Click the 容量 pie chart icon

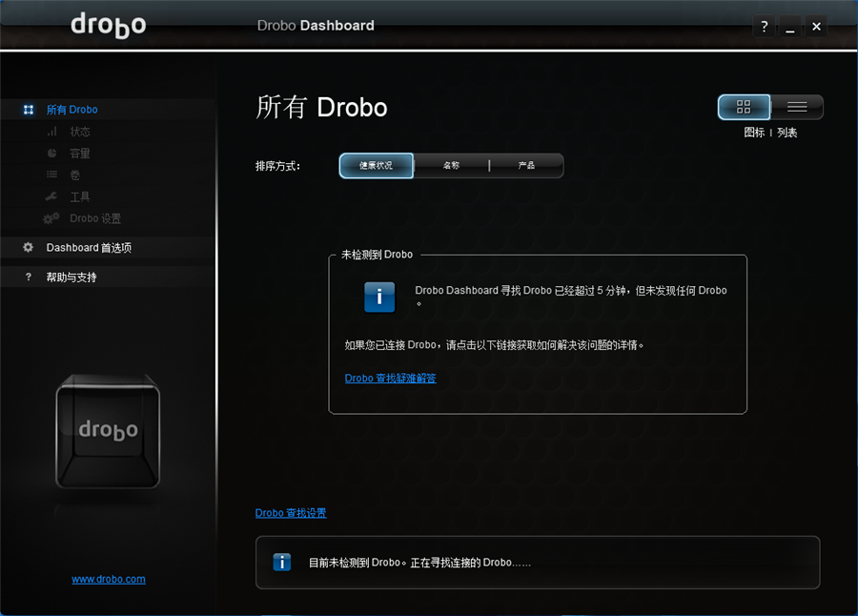[51, 154]
